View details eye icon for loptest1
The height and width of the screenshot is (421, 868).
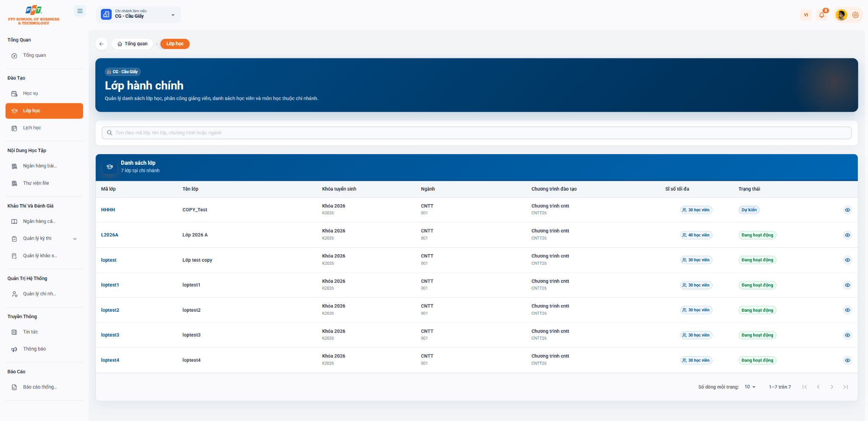pos(847,285)
